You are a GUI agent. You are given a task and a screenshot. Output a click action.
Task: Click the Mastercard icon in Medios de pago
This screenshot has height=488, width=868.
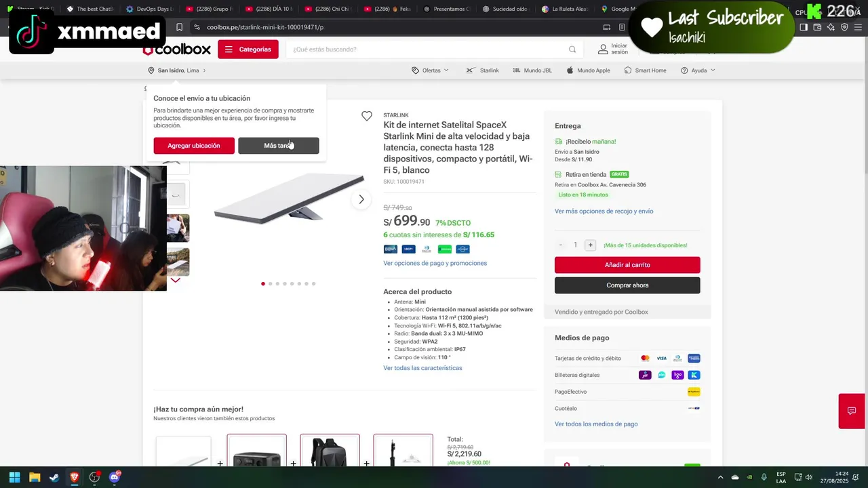(x=645, y=358)
